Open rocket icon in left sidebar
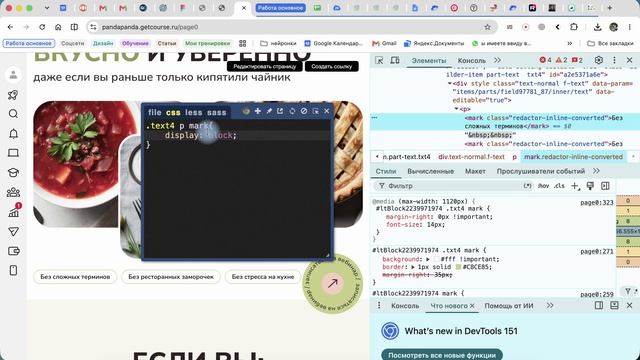640x360 pixels. pos(13,95)
